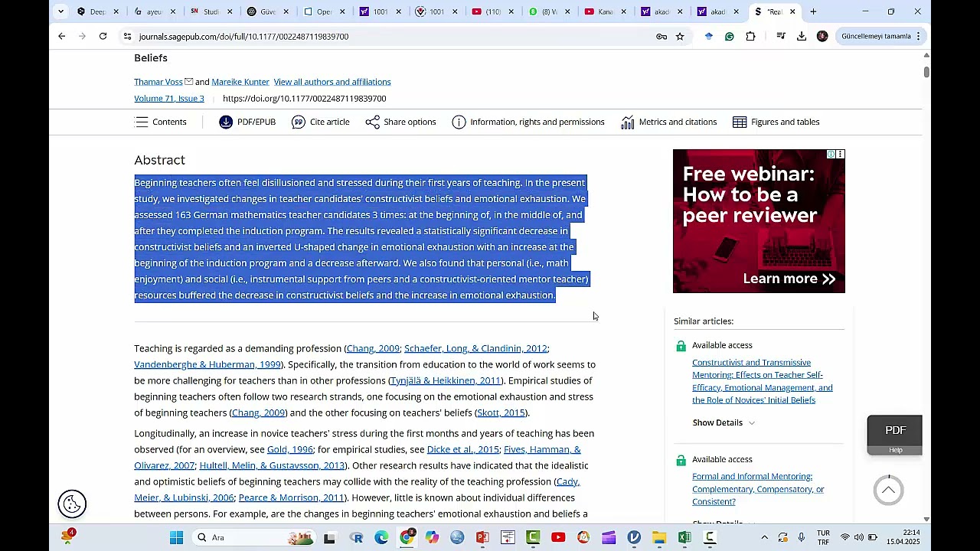Open Chrome media controls icon

click(781, 36)
